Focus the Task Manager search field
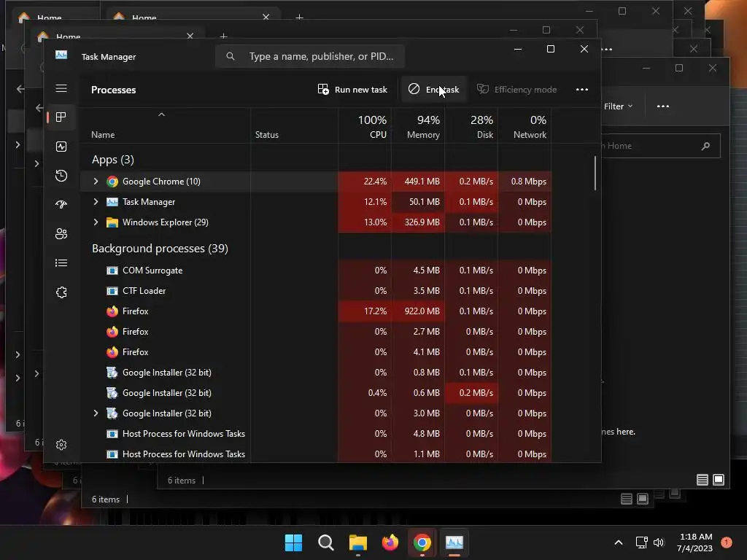The height and width of the screenshot is (560, 747). (310, 56)
